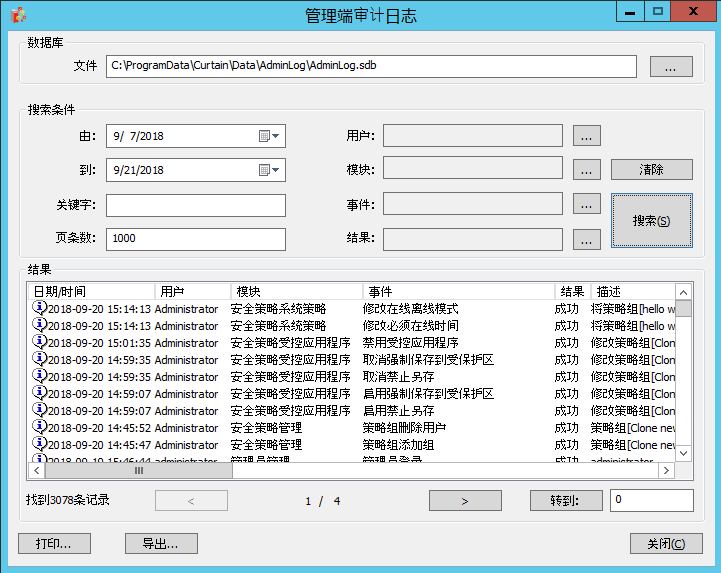The image size is (721, 573).
Task: Go to next results page
Action: click(465, 500)
